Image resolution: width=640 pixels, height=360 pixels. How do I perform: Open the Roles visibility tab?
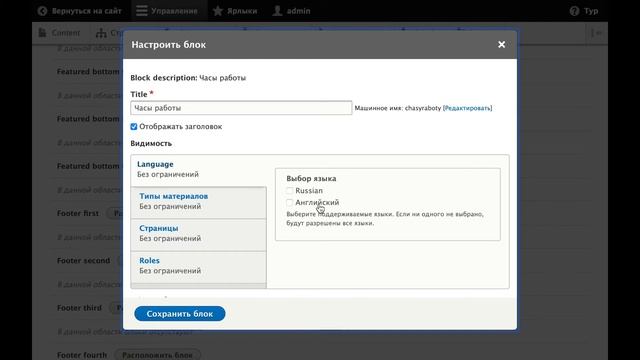tap(198, 266)
